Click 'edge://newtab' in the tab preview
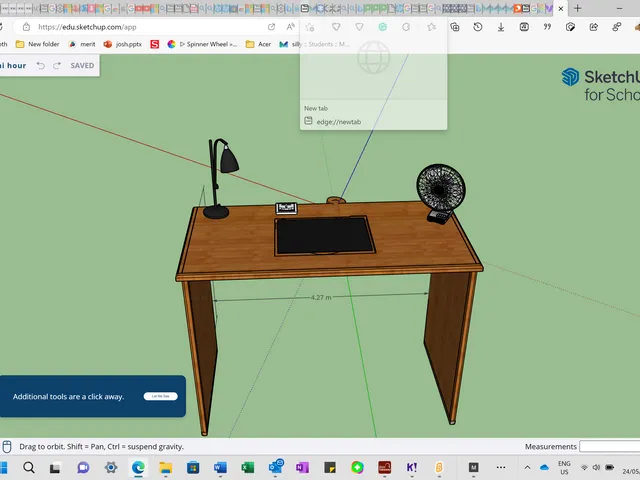 338,122
